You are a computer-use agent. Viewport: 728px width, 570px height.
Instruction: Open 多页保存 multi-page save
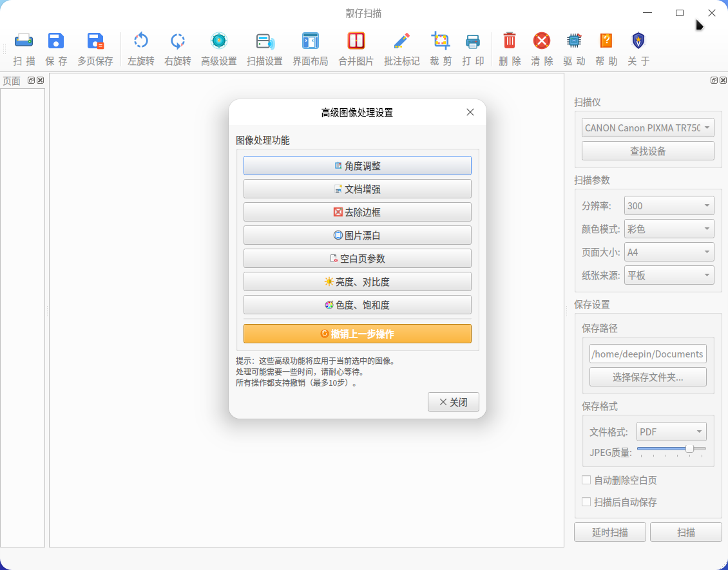pos(95,41)
